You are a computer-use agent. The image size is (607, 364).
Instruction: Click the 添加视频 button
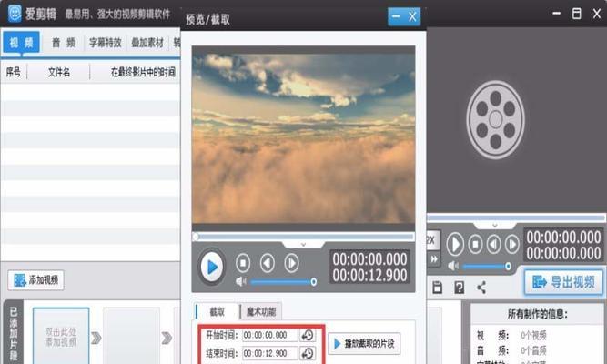(35, 280)
